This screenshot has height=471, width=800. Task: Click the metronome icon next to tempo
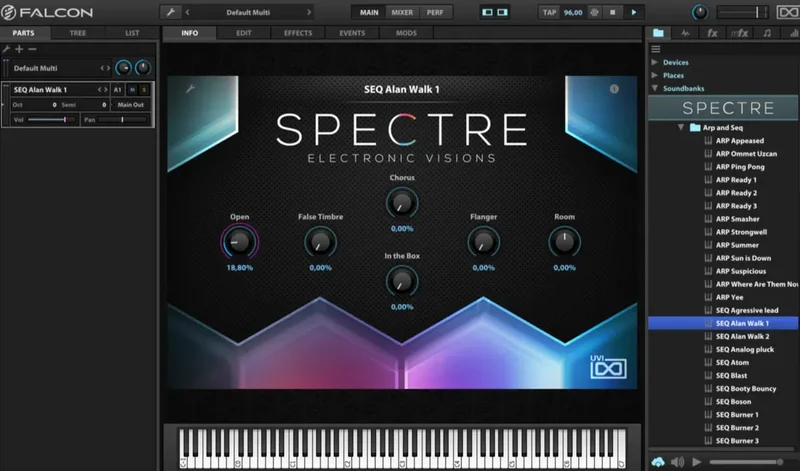pos(594,12)
